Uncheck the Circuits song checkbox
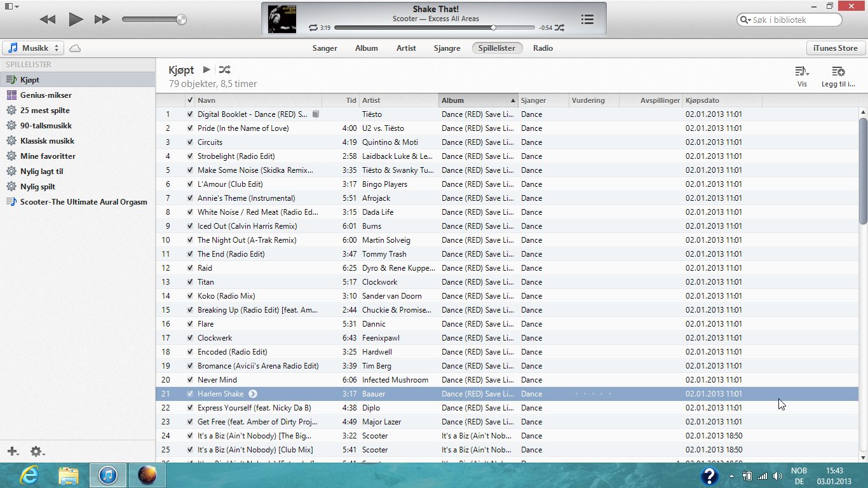Screen dimensions: 868x488 pos(190,142)
